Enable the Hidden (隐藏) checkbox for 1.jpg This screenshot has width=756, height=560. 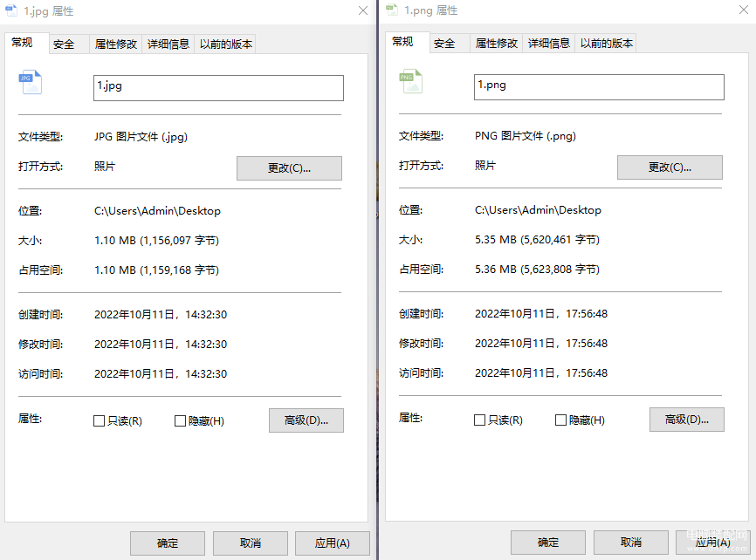pos(180,421)
